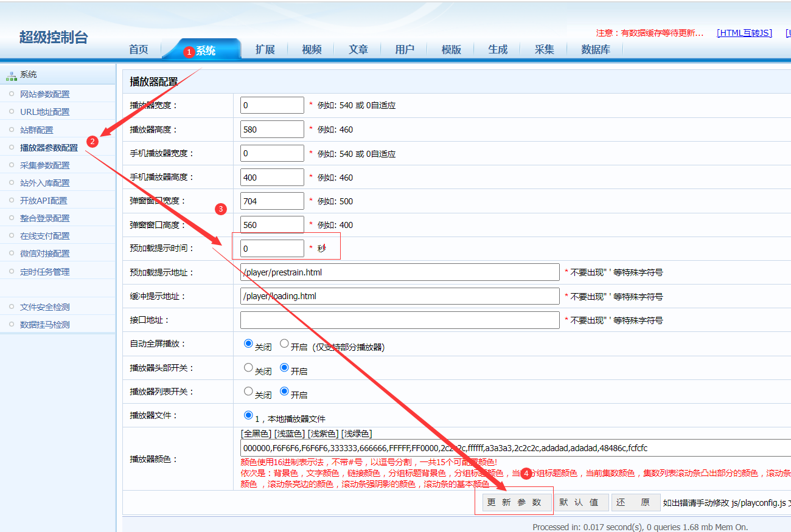Open 定时任务管理 sidebar entry

point(44,272)
